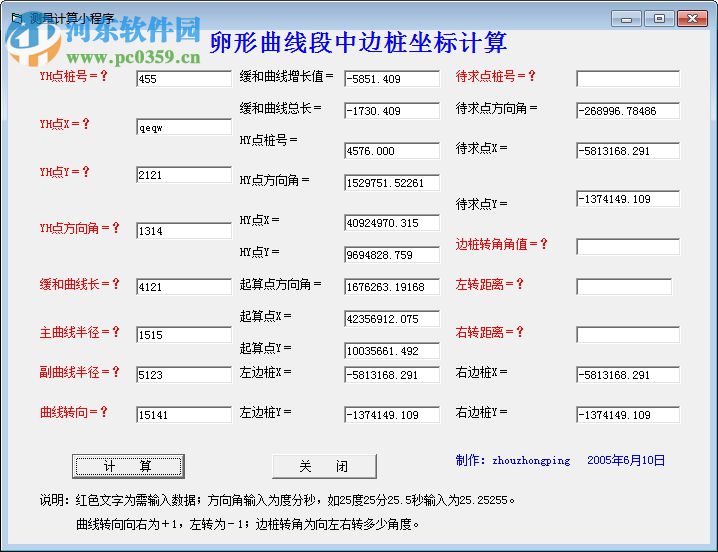
Task: Click the 待求点Y output field
Action: click(x=628, y=199)
